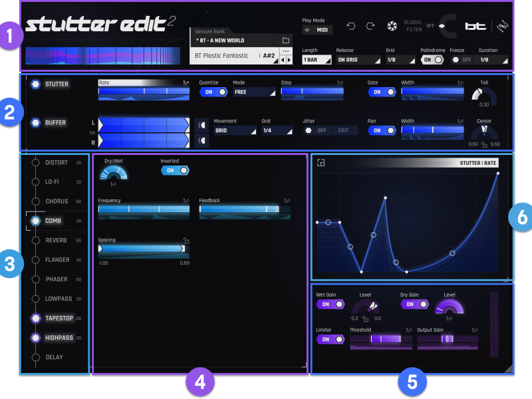Click the bt logo
The image size is (532, 399).
475,26
